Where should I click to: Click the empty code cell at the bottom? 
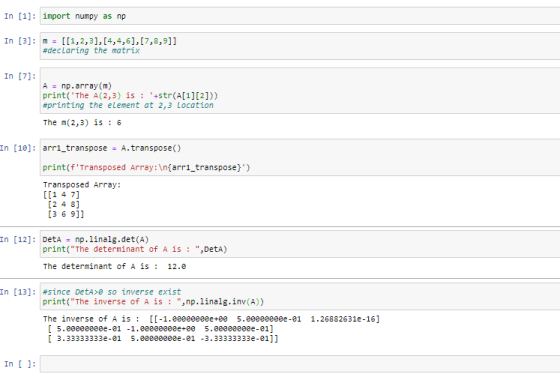(300, 364)
